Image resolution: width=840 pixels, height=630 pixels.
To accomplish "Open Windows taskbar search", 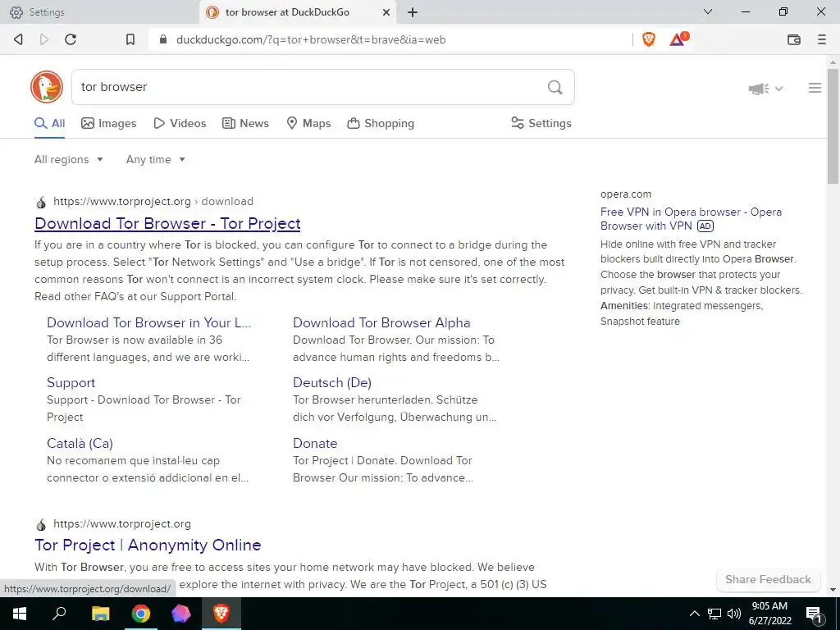I will tap(59, 614).
